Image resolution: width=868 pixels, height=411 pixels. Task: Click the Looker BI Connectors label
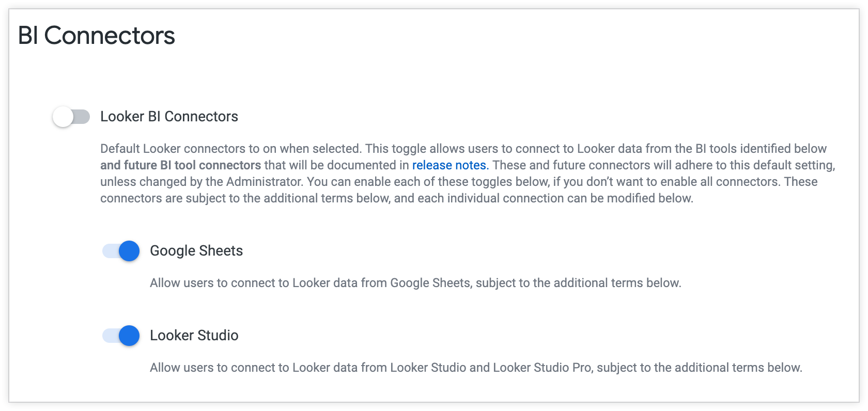coord(169,117)
